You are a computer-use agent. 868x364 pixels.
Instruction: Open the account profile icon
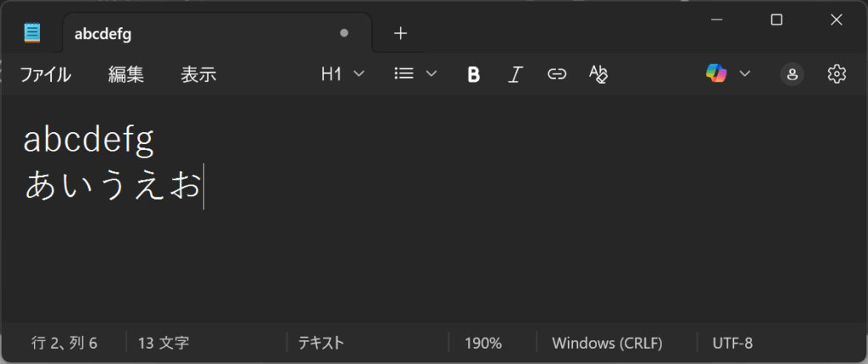[792, 74]
